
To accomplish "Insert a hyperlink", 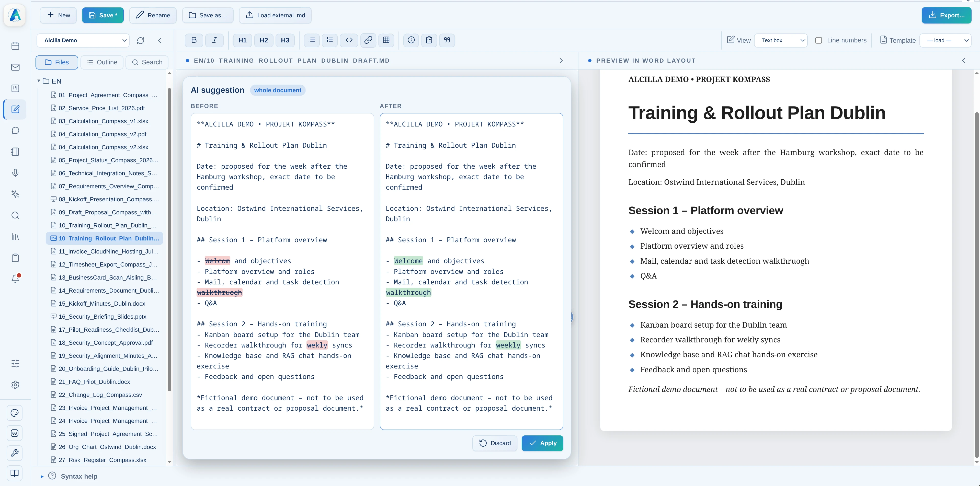I will (368, 40).
